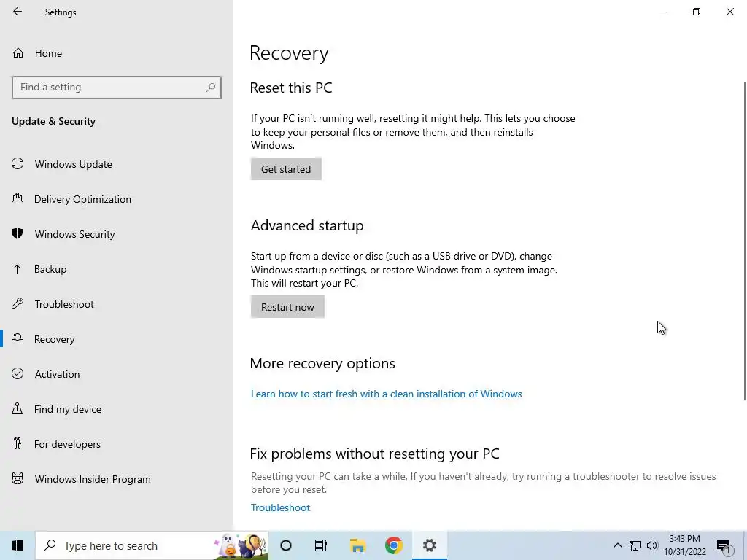Click the Find my device icon

click(x=18, y=408)
